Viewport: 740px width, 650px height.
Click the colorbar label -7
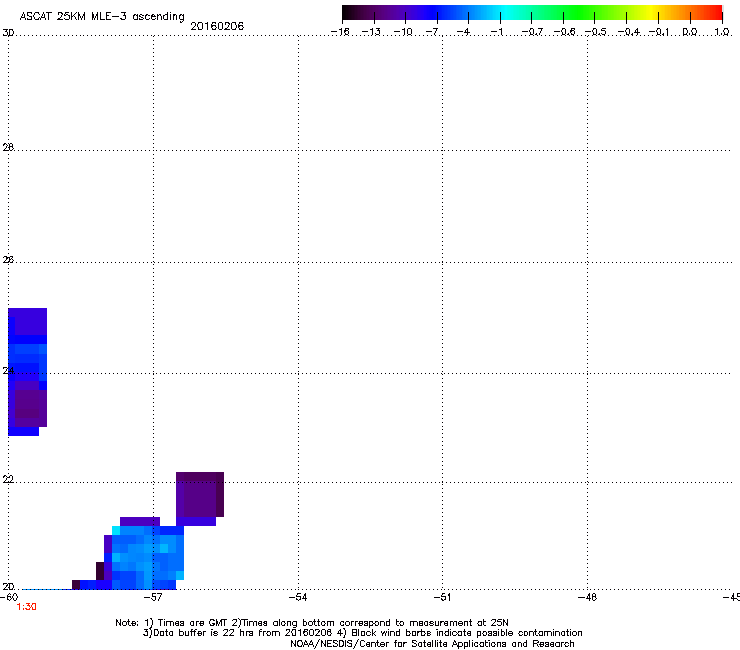(432, 32)
